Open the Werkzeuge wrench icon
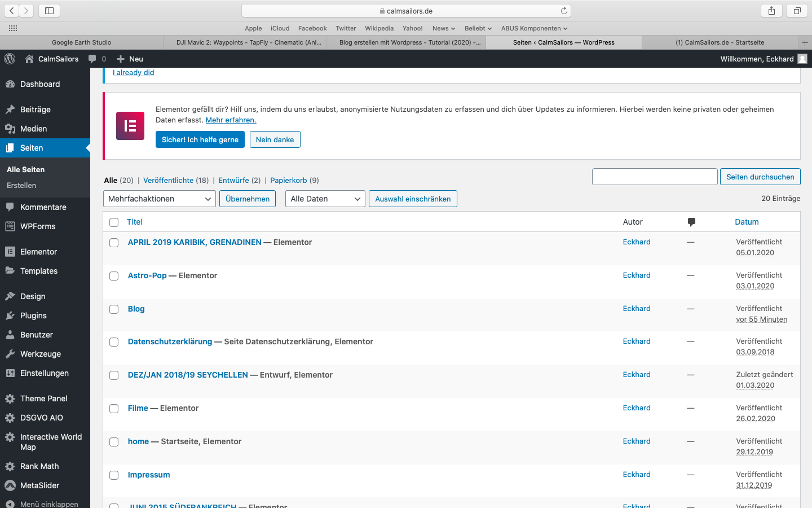812x508 pixels. (10, 354)
